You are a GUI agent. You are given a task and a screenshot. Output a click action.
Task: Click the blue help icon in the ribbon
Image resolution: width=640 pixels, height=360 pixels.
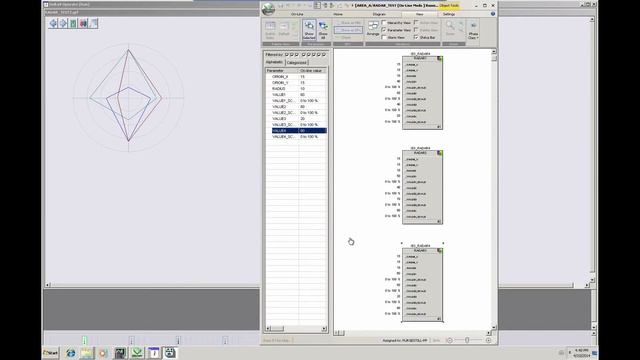pos(493,14)
